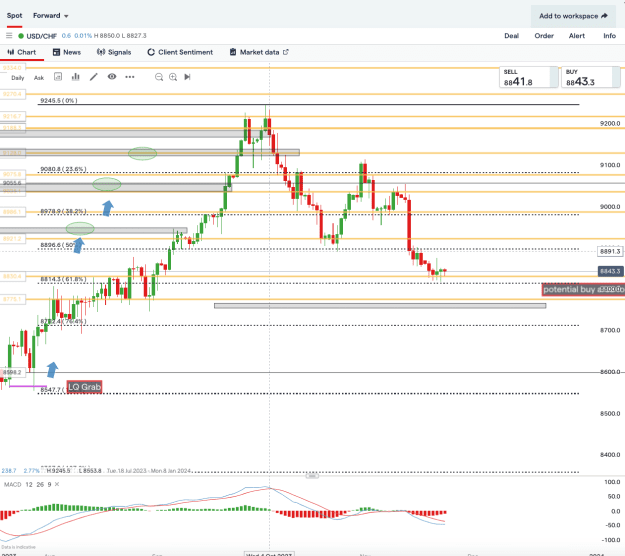625x556 pixels.
Task: Open the News tab
Action: coord(67,52)
